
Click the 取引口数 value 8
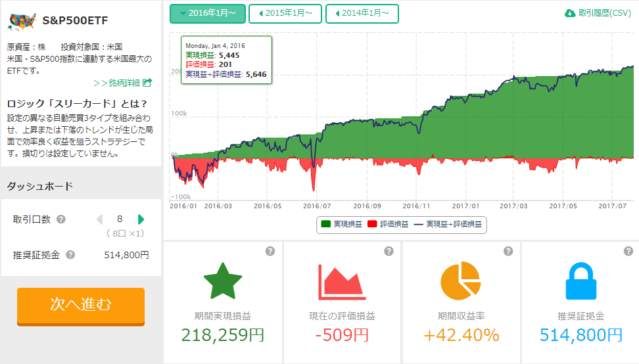coord(120,219)
